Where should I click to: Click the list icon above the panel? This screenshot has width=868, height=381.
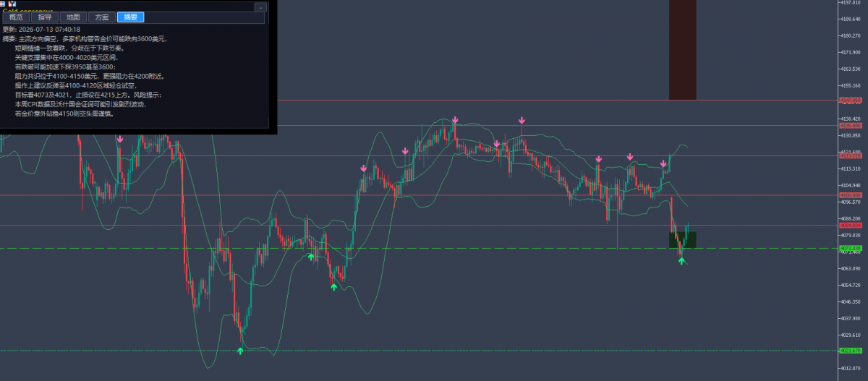coord(4,3)
